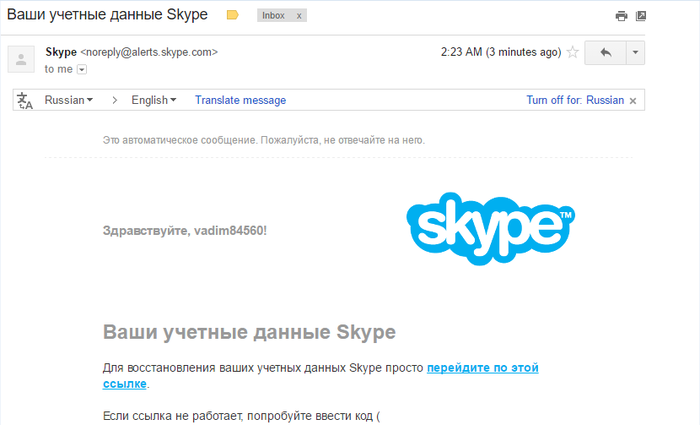The width and height of the screenshot is (700, 425).
Task: Click the Inbox label tag
Action: tap(275, 17)
